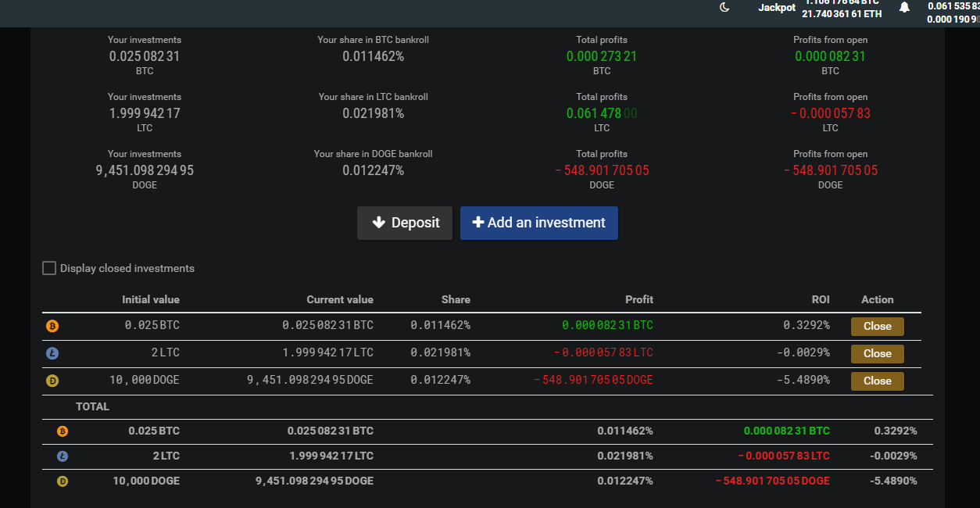Click LTC total profits 0.061 478

coord(602,113)
